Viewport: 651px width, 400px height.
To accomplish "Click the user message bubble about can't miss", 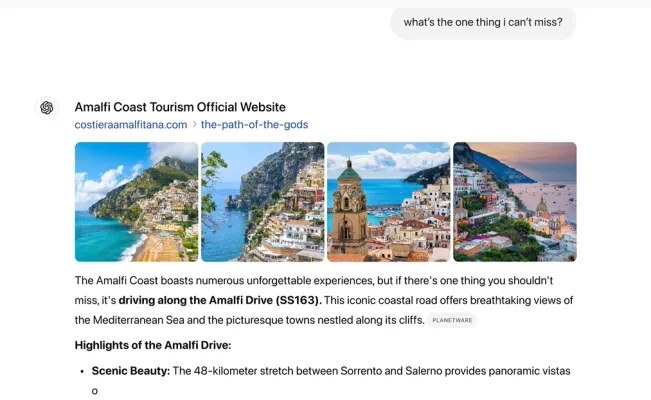I will [x=483, y=22].
